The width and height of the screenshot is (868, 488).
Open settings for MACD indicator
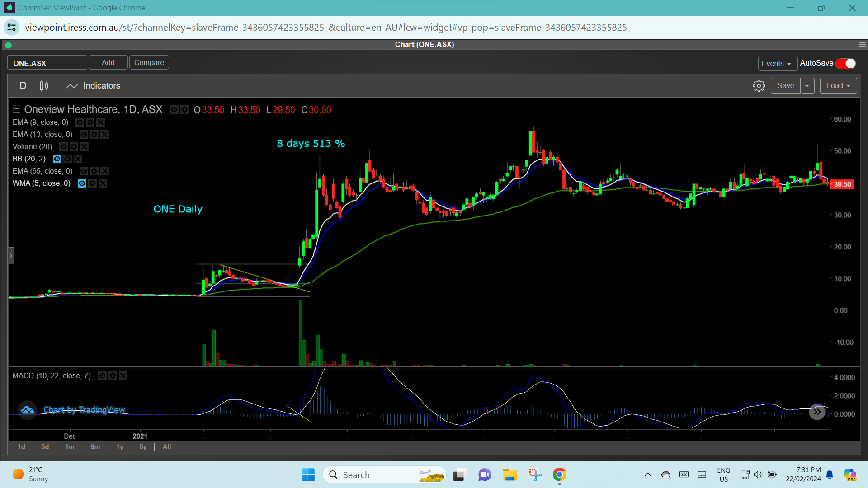click(113, 376)
